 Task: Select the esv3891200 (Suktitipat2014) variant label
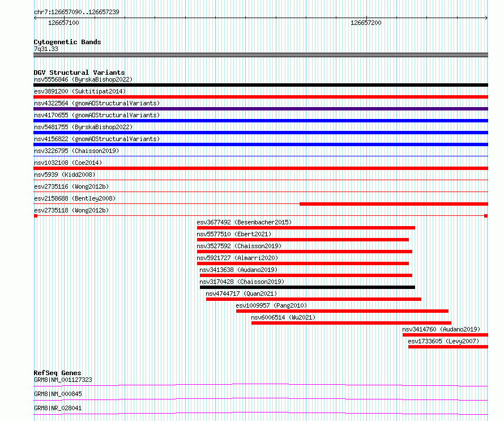[80, 91]
